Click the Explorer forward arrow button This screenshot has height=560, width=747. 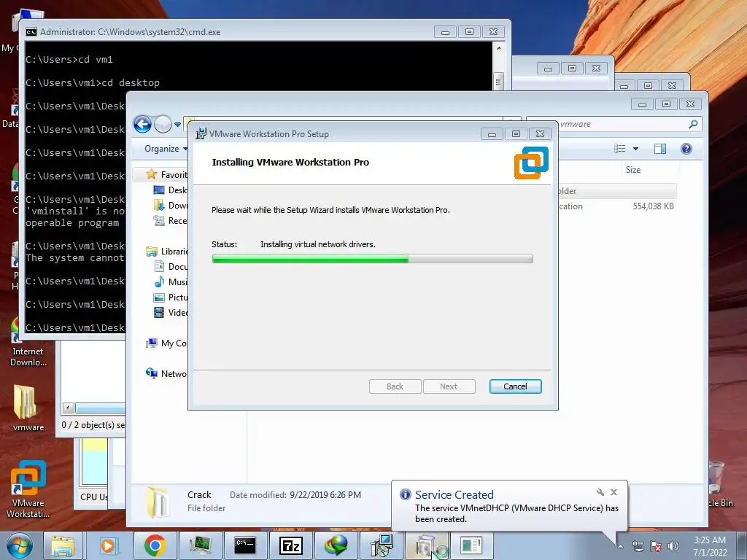[163, 124]
